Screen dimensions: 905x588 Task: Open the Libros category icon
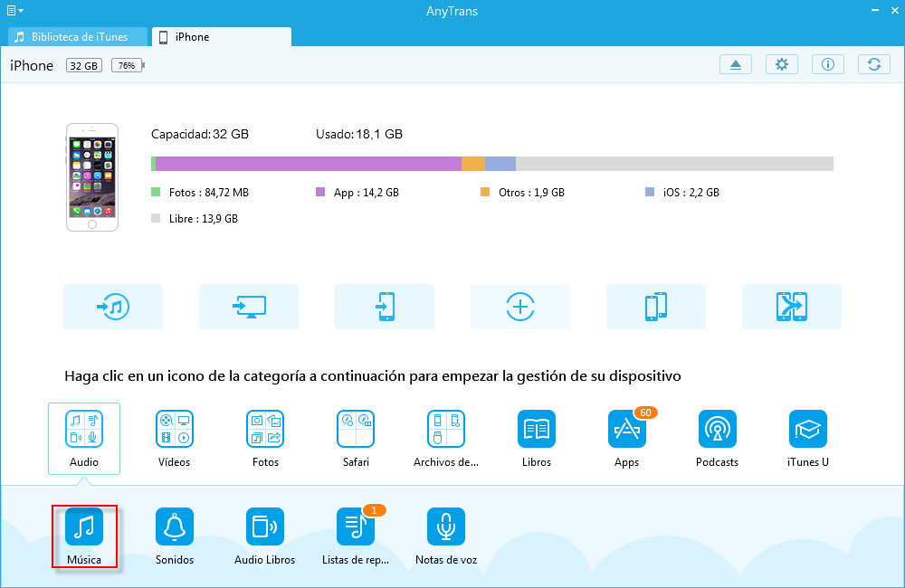[x=537, y=429]
